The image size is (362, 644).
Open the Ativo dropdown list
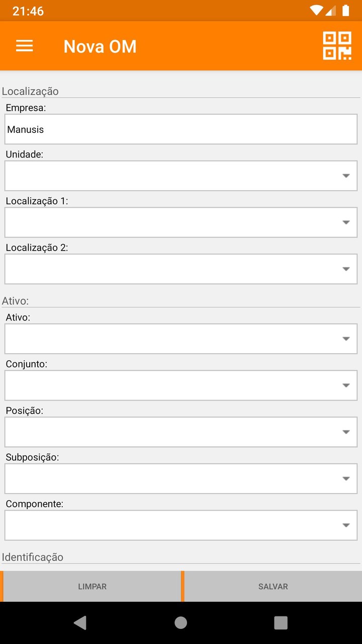181,339
